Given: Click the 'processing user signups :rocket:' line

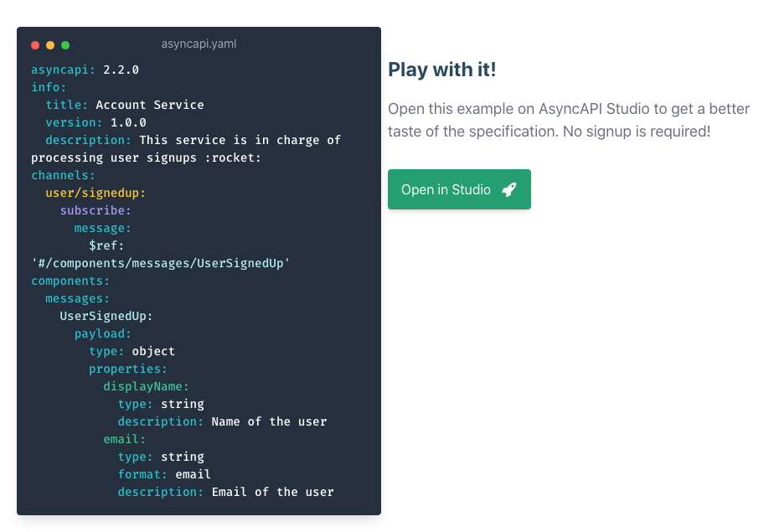Looking at the screenshot, I should tap(146, 158).
